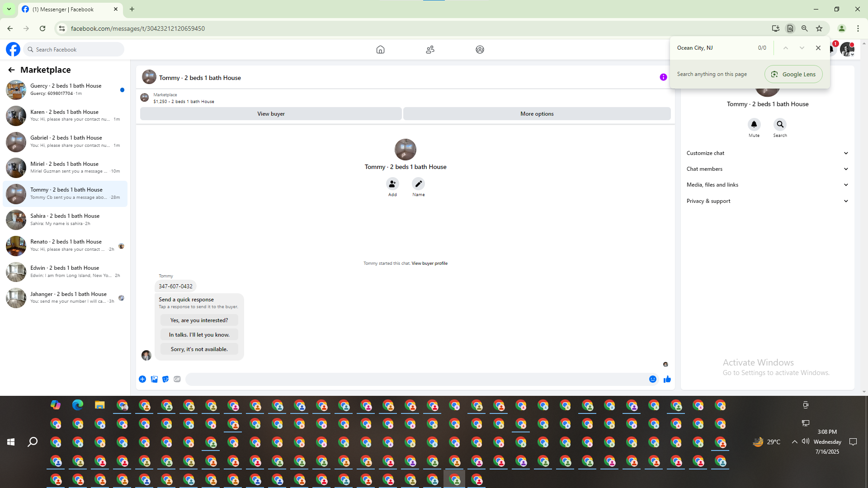Screen dimensions: 868x488
Task: Click the More options button
Action: tap(537, 114)
